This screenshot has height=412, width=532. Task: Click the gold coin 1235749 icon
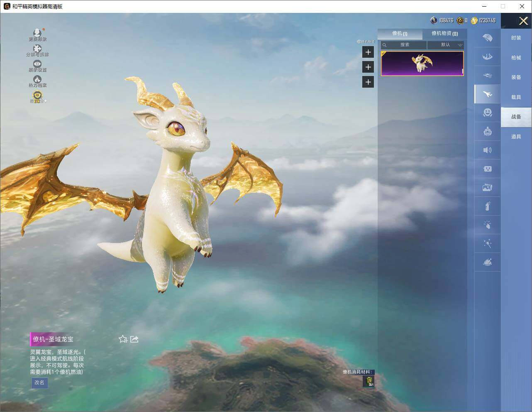[474, 20]
